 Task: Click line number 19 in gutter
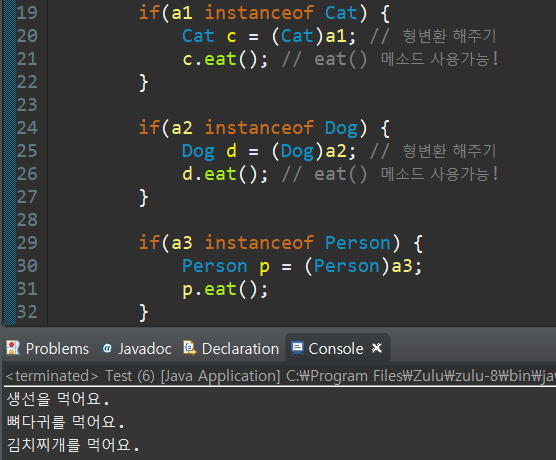click(x=27, y=13)
